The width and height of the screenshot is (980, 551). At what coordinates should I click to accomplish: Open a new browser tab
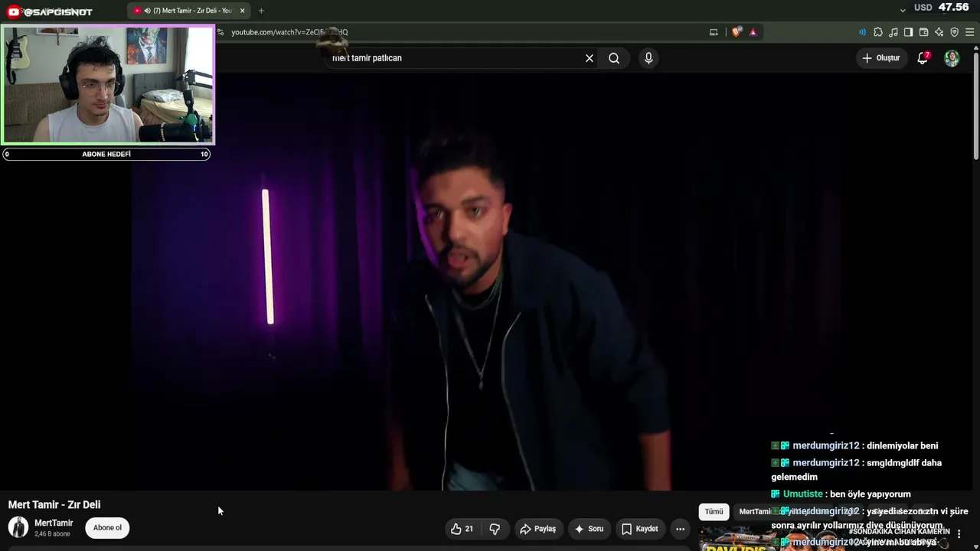(x=261, y=11)
